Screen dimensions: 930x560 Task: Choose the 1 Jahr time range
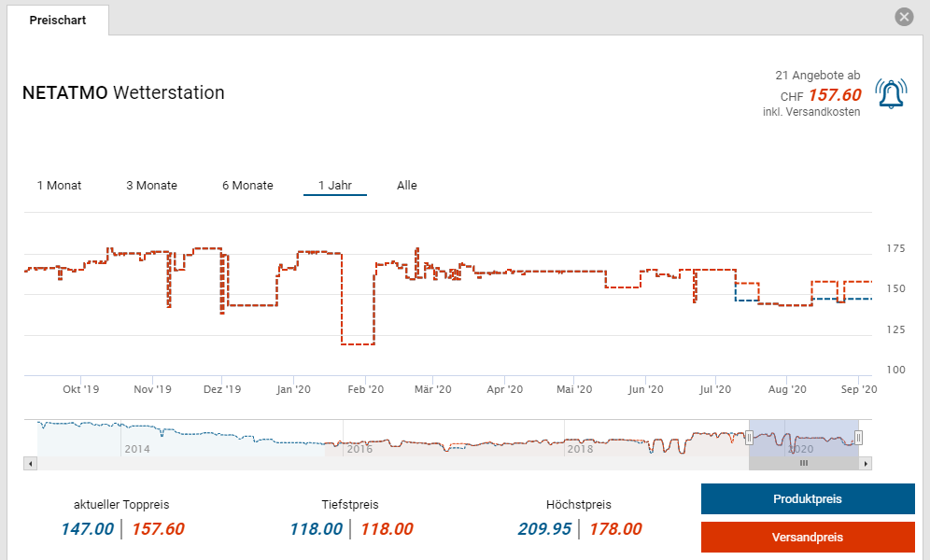334,186
